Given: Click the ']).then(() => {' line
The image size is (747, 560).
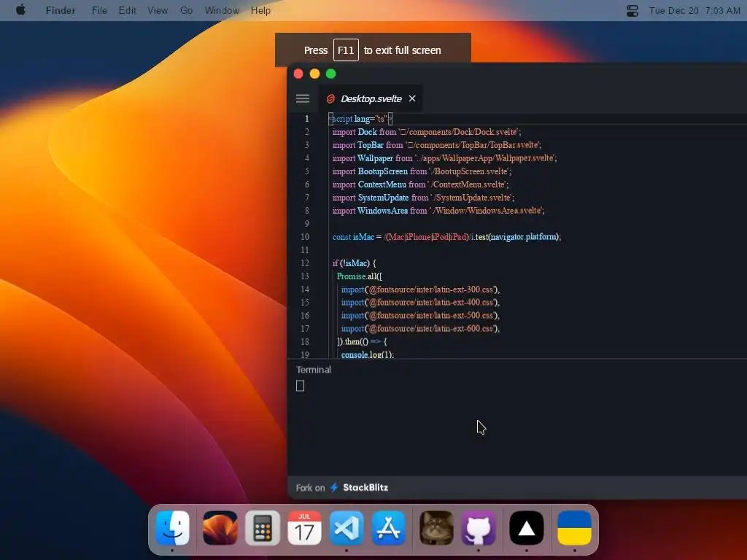Looking at the screenshot, I should [362, 341].
